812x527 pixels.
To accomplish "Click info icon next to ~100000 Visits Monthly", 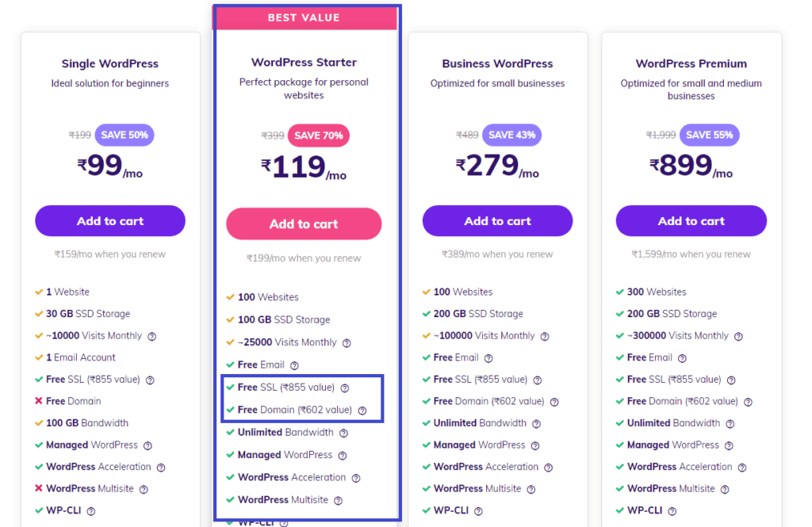I will (545, 337).
